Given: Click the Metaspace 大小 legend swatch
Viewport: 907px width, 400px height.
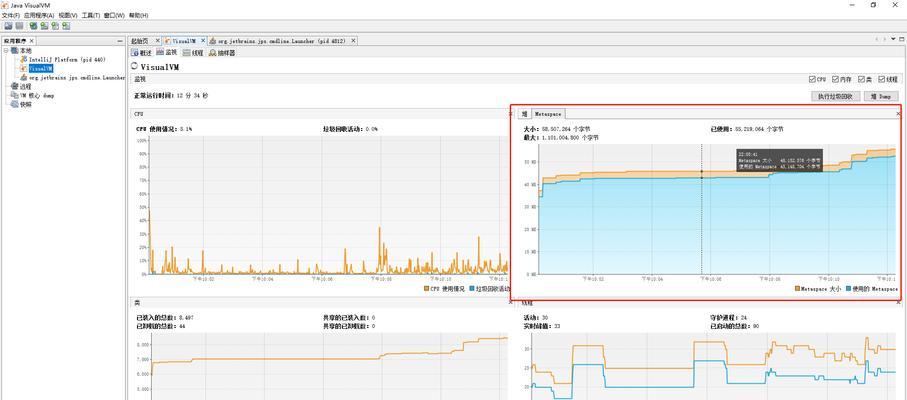Looking at the screenshot, I should click(797, 288).
